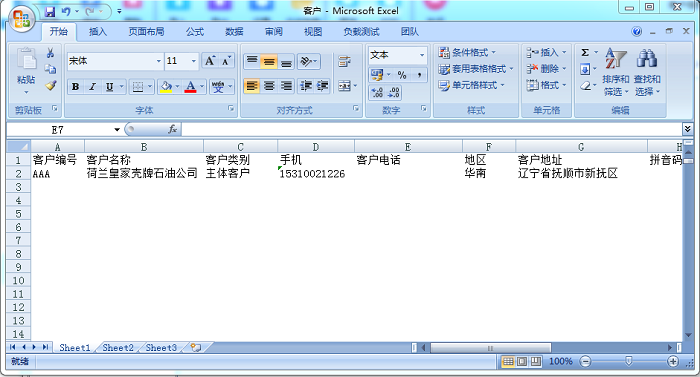Viewport: 700px width, 377px height.
Task: Click the Cut scissors icon
Action: (x=50, y=53)
